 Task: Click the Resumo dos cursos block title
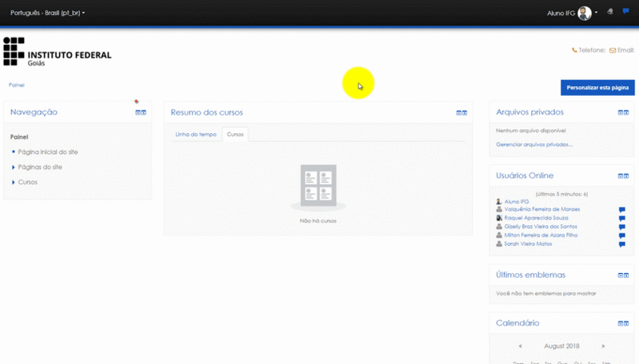207,113
